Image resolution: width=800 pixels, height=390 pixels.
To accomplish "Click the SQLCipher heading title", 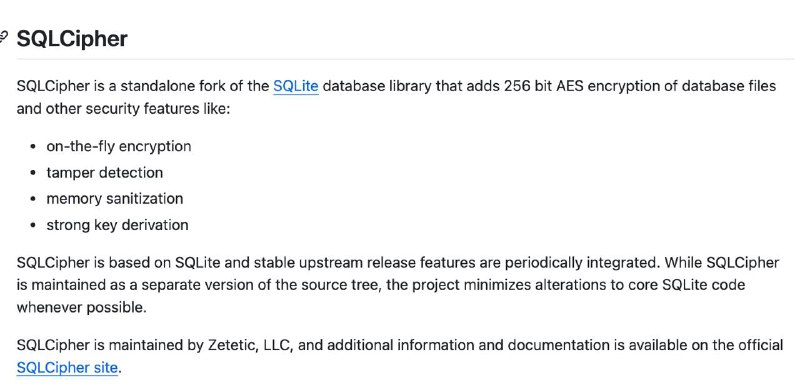I will (72, 38).
